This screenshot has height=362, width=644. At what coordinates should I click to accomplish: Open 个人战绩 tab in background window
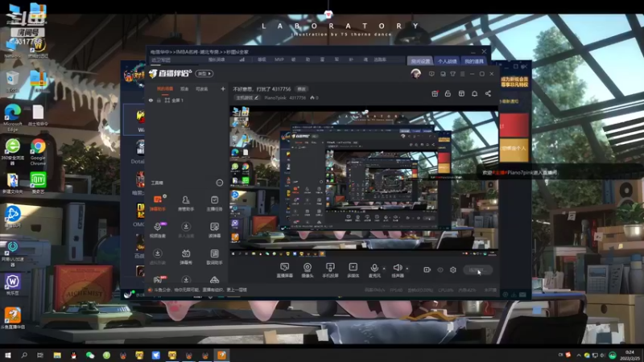point(447,61)
